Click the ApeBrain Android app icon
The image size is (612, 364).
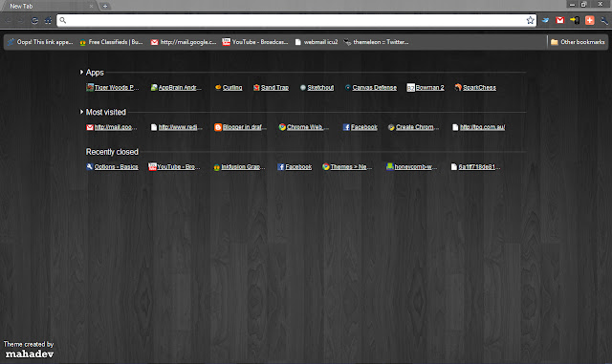pos(154,87)
